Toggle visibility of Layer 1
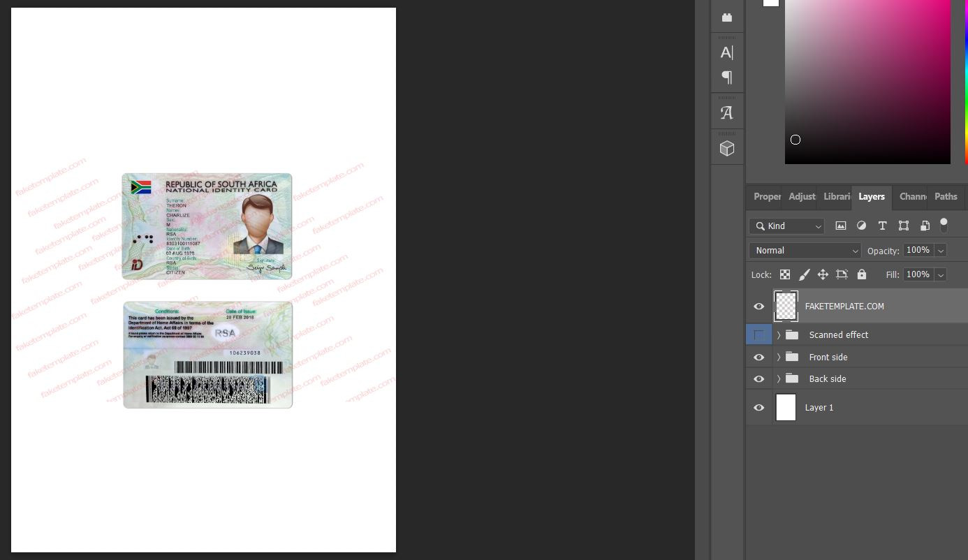Image resolution: width=968 pixels, height=560 pixels. 758,407
